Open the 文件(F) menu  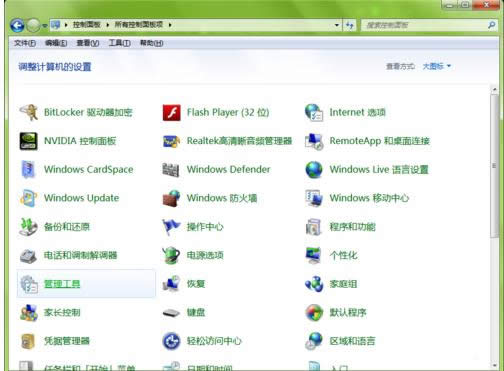[25, 43]
